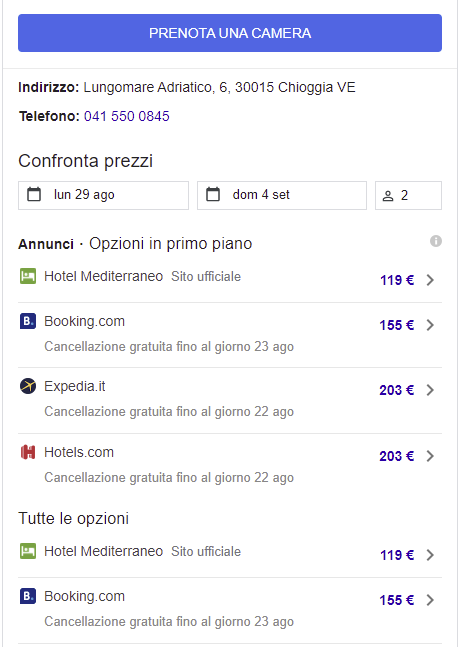Open the chevron next to Expedia.it 203 €

[x=430, y=390]
